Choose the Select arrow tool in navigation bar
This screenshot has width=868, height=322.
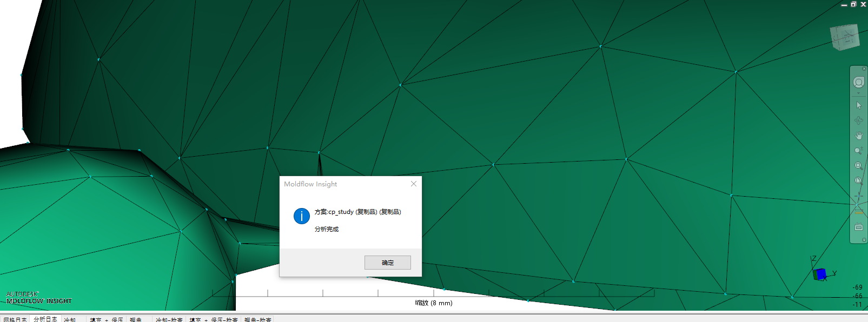click(858, 105)
